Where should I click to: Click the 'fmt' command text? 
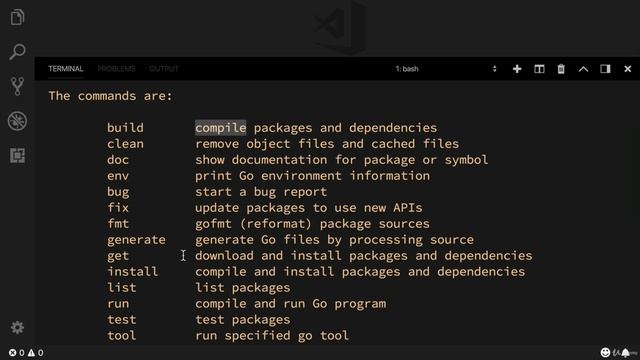coord(118,223)
